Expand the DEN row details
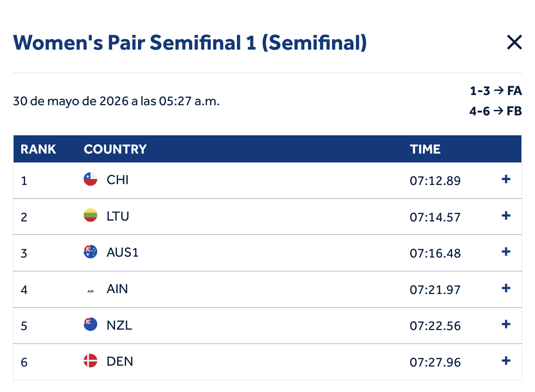 tap(506, 361)
